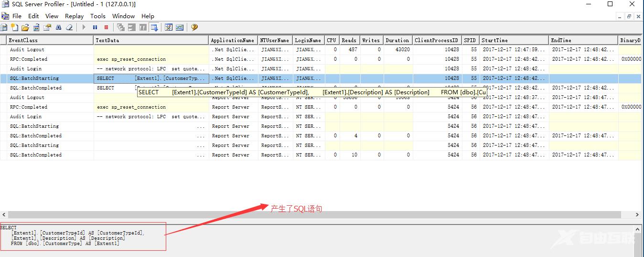Click the New Trace toolbar icon
Image resolution: width=644 pixels, height=257 pixels.
pos(4,28)
